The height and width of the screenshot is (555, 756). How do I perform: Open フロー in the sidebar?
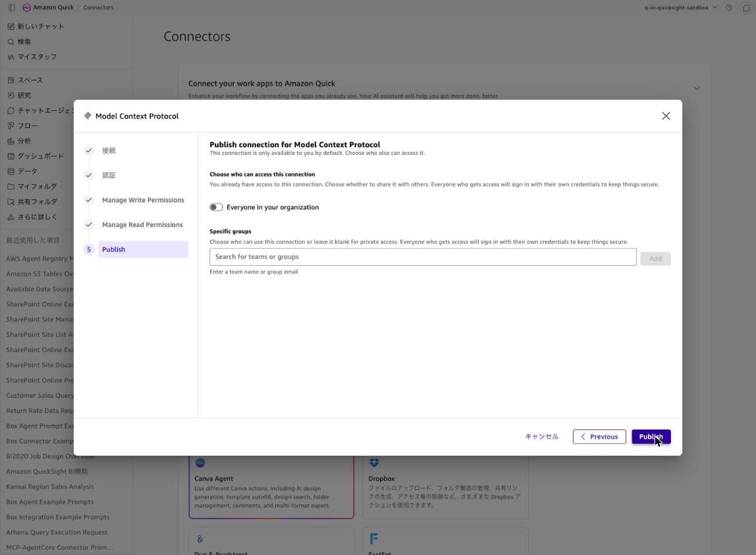pyautogui.click(x=22, y=126)
